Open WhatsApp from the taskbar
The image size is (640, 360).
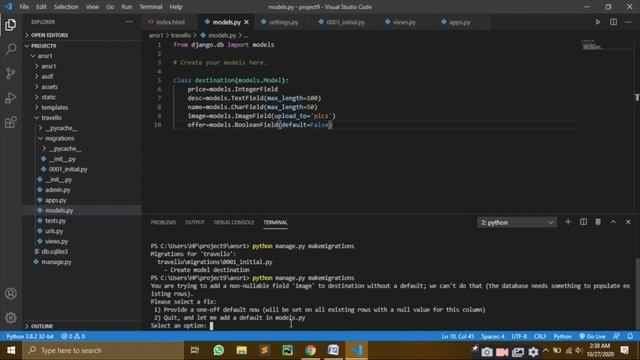(219, 351)
